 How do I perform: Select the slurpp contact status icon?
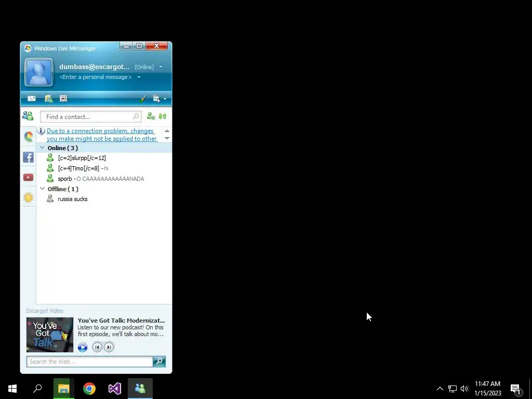click(50, 158)
